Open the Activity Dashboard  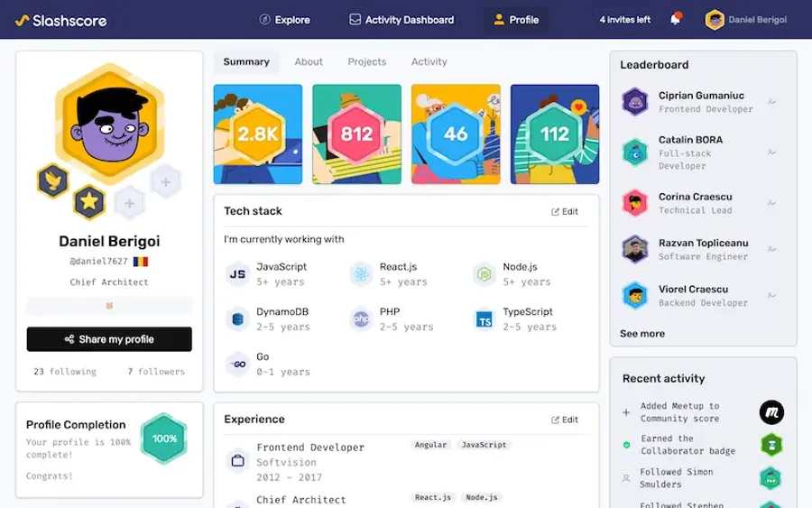(401, 20)
